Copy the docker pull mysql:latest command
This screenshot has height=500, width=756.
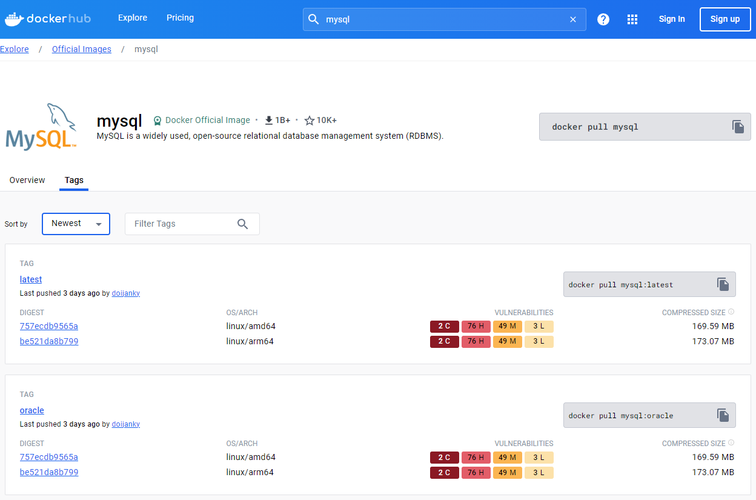click(x=723, y=284)
